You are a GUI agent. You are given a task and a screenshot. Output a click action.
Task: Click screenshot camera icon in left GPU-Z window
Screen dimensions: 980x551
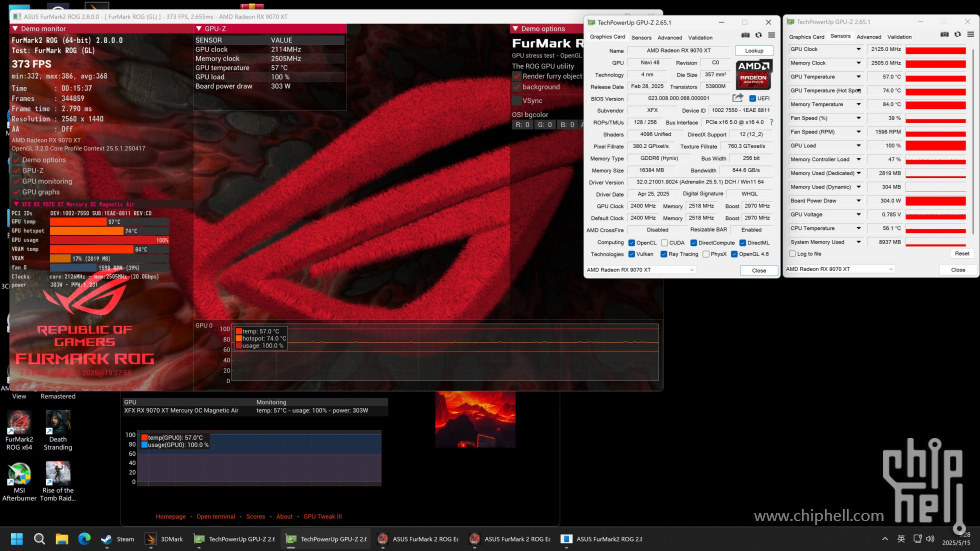tap(745, 36)
